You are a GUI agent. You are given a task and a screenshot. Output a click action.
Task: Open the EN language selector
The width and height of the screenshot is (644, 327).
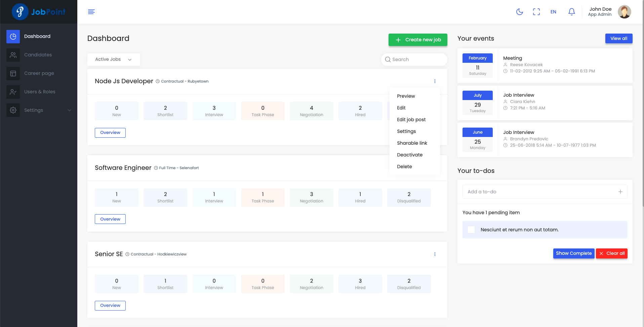553,12
